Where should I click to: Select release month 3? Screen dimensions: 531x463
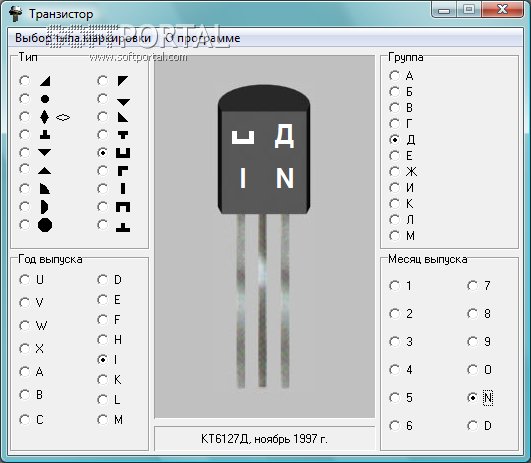[x=395, y=341]
